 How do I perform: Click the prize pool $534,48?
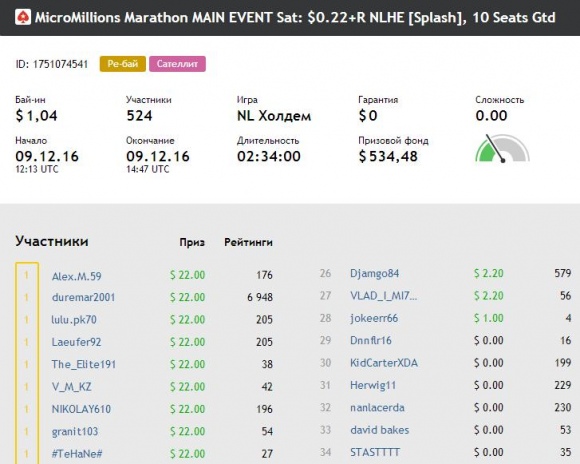[x=388, y=157]
